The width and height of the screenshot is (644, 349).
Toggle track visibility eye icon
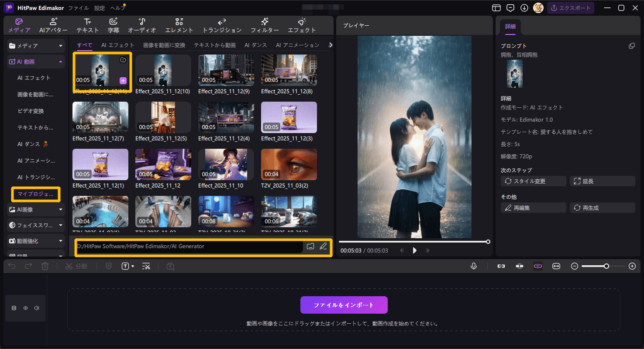click(25, 308)
